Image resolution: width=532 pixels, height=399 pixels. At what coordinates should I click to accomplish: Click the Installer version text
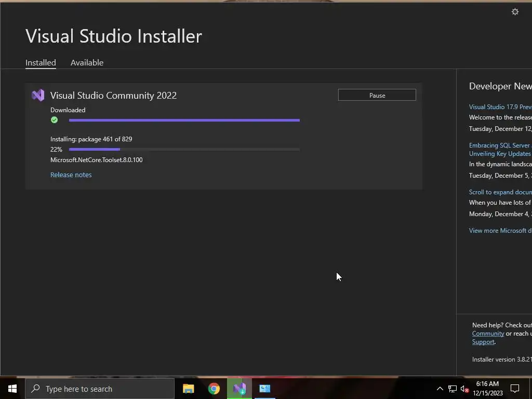tap(502, 360)
